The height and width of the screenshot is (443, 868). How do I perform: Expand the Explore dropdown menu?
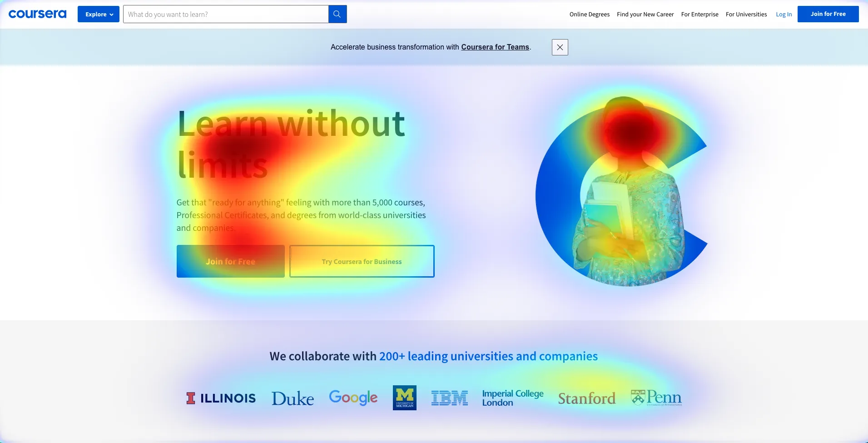coord(99,14)
